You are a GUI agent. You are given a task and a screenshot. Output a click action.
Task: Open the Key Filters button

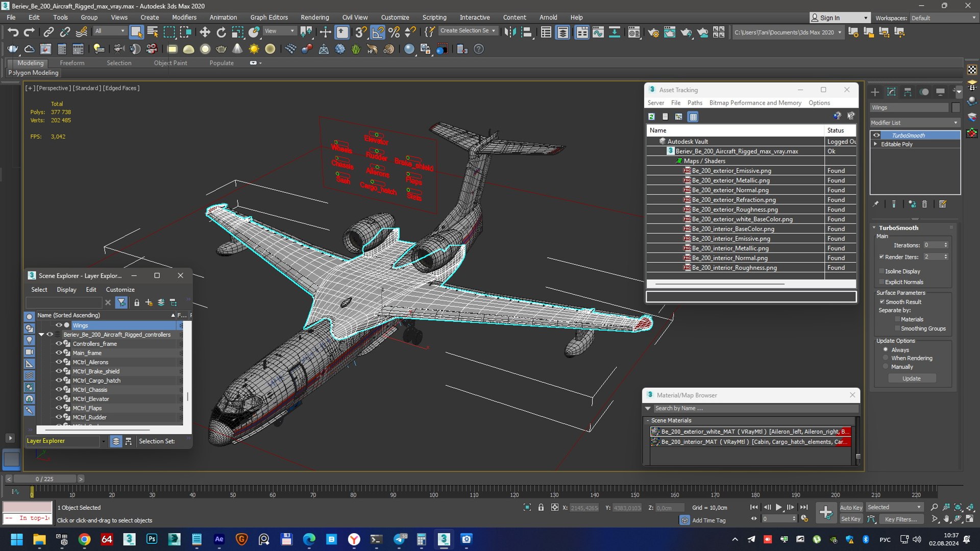tap(900, 519)
